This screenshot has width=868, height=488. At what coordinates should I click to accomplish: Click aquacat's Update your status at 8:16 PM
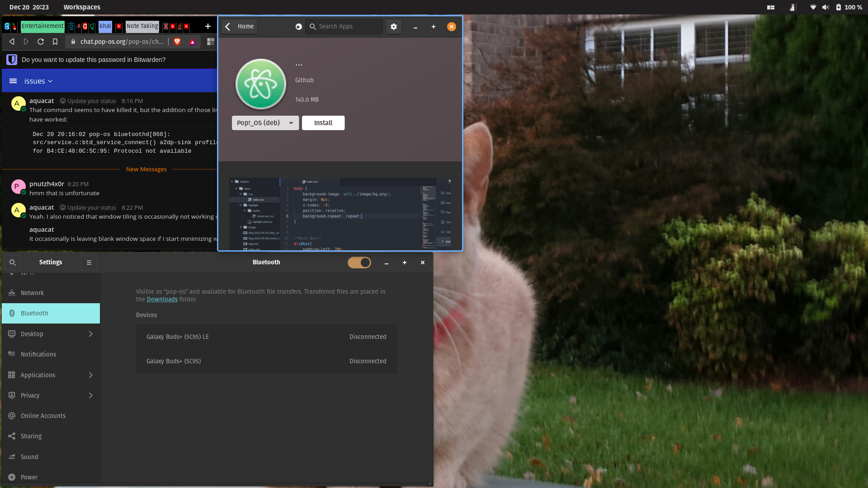click(88, 101)
